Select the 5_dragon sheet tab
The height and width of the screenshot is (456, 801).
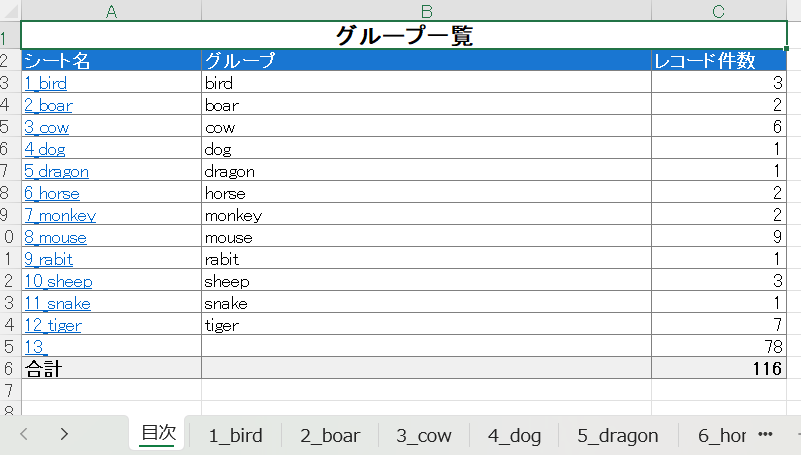[x=617, y=436]
